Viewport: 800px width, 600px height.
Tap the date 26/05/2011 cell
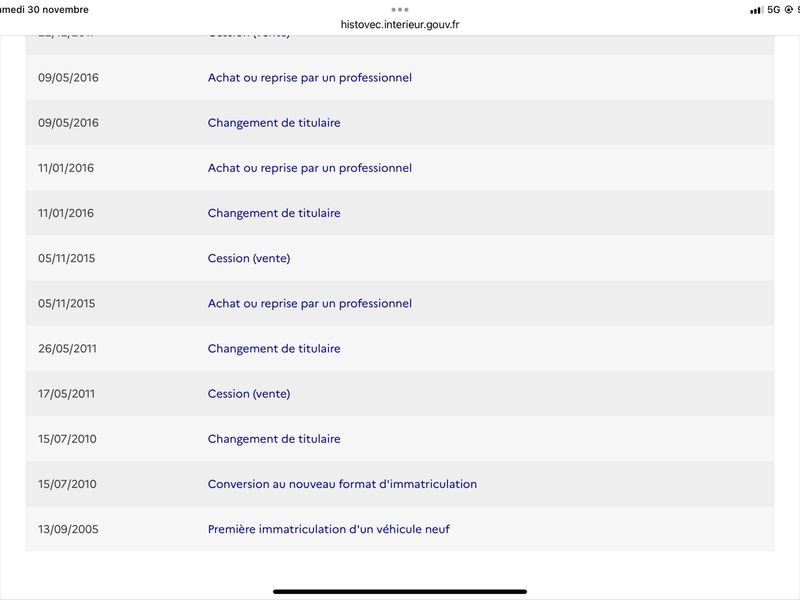67,348
